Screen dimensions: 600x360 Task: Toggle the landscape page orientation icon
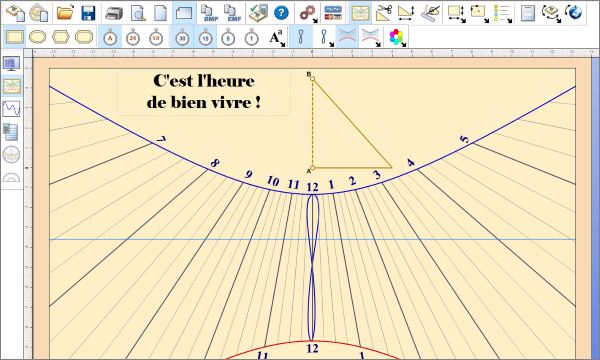coord(184,13)
